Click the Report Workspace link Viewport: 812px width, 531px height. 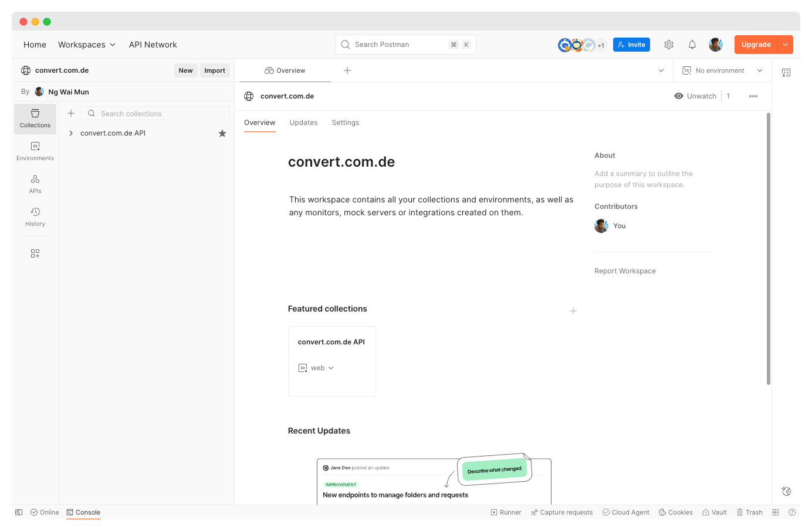[x=625, y=271]
